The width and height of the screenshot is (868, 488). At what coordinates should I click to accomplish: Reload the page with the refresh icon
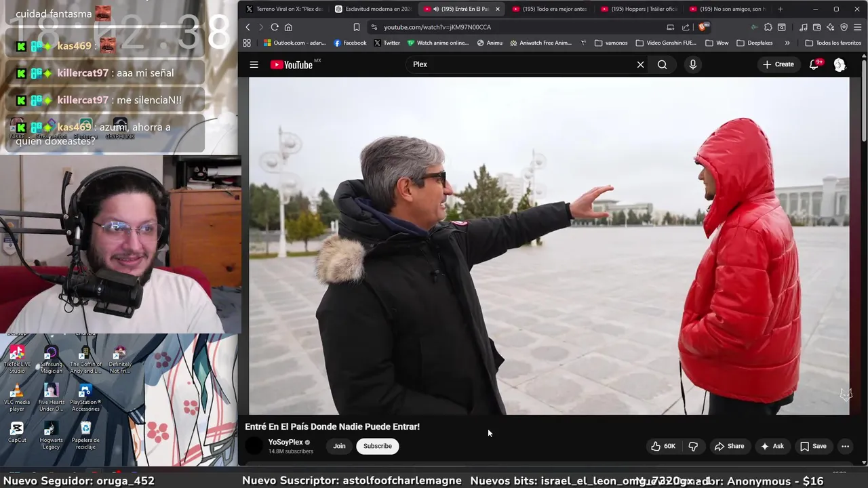coord(275,27)
